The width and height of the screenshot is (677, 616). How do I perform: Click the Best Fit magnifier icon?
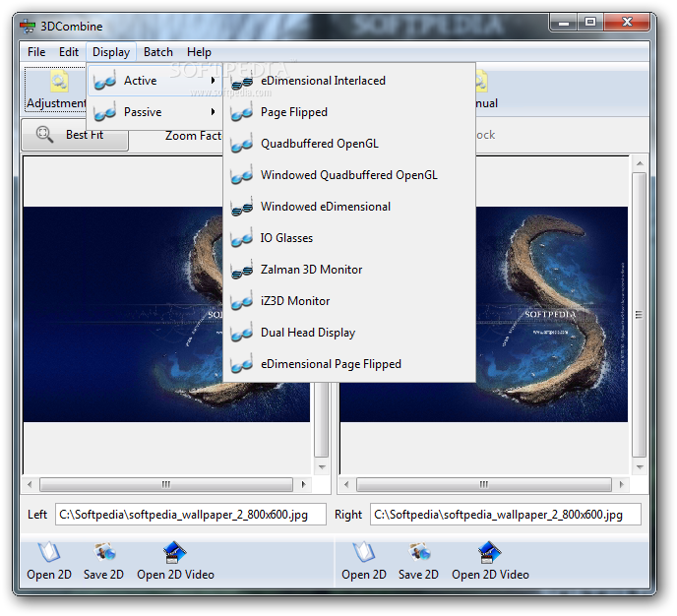coord(44,134)
